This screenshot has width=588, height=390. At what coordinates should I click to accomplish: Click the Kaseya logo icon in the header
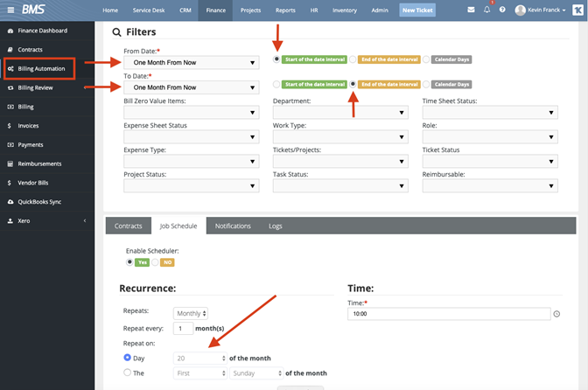click(x=577, y=10)
